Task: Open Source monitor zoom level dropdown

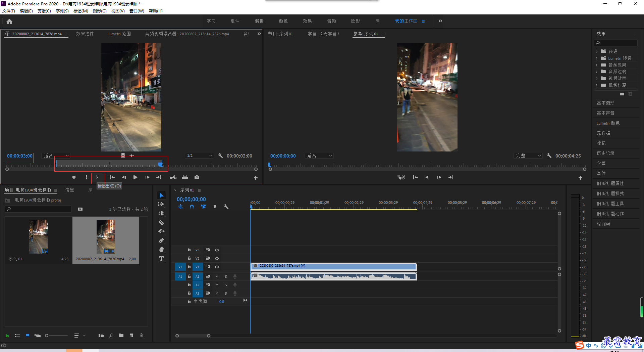Action: click(56, 156)
